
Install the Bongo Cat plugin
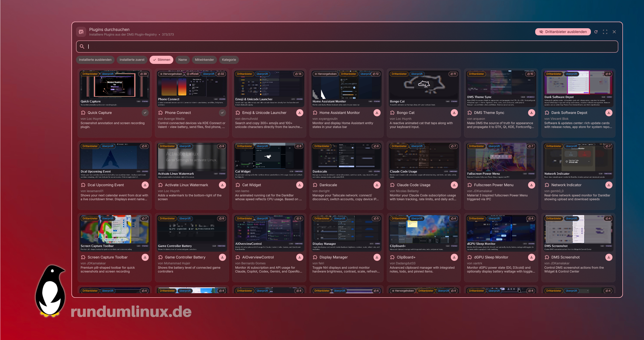tap(454, 113)
